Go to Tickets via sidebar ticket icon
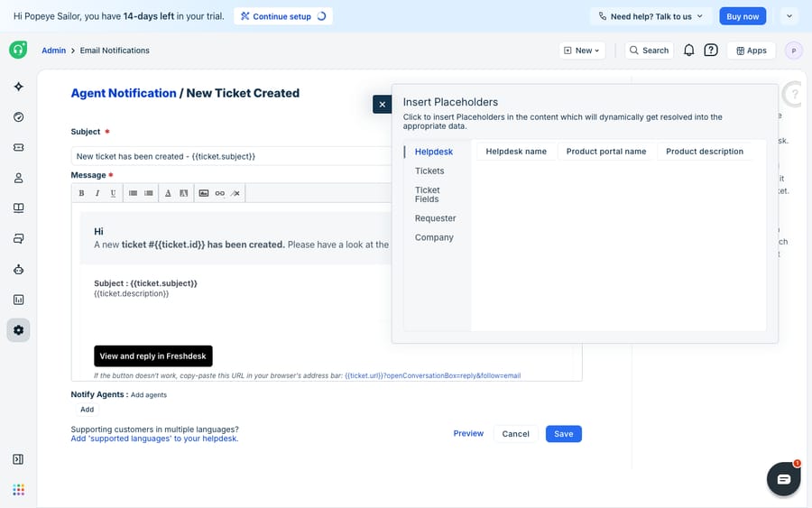 [x=19, y=148]
